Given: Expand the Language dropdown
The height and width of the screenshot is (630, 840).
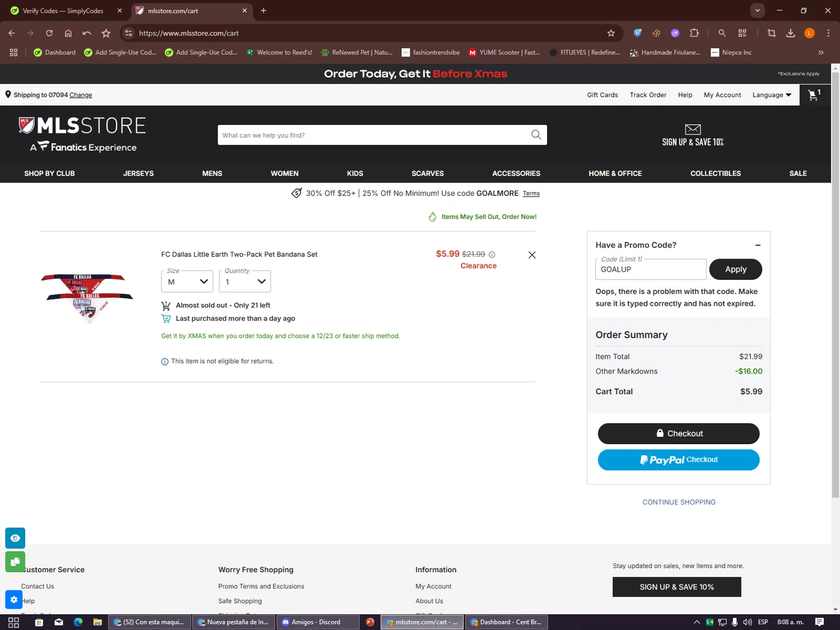Looking at the screenshot, I should coord(772,95).
